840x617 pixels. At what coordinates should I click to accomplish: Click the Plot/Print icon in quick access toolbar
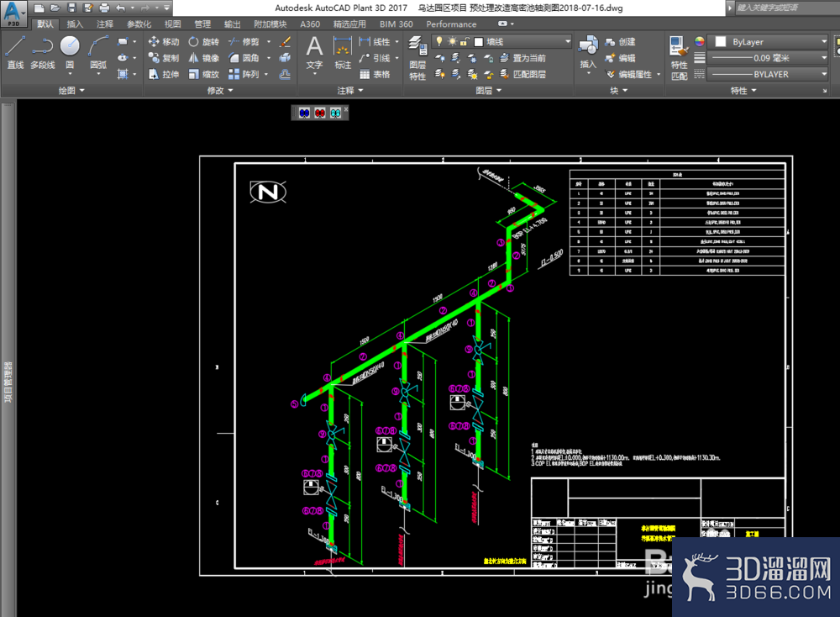104,8
